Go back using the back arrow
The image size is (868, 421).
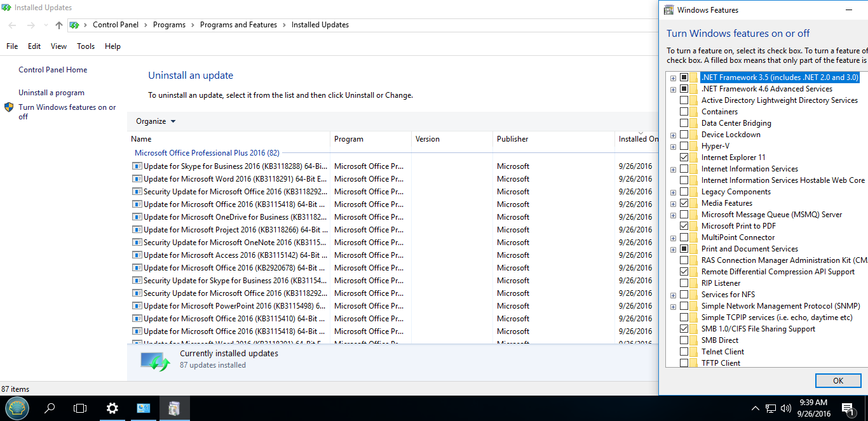[x=13, y=25]
